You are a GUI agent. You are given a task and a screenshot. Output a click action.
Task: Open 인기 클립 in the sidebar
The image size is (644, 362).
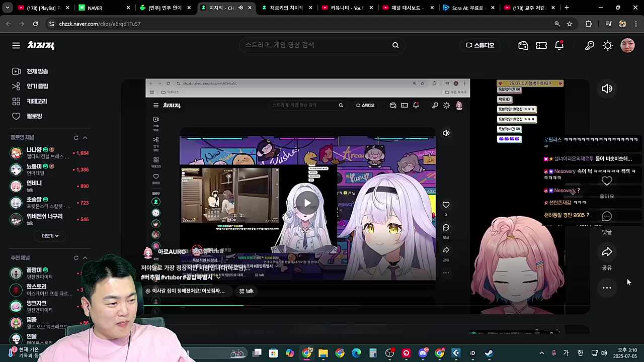(30, 86)
